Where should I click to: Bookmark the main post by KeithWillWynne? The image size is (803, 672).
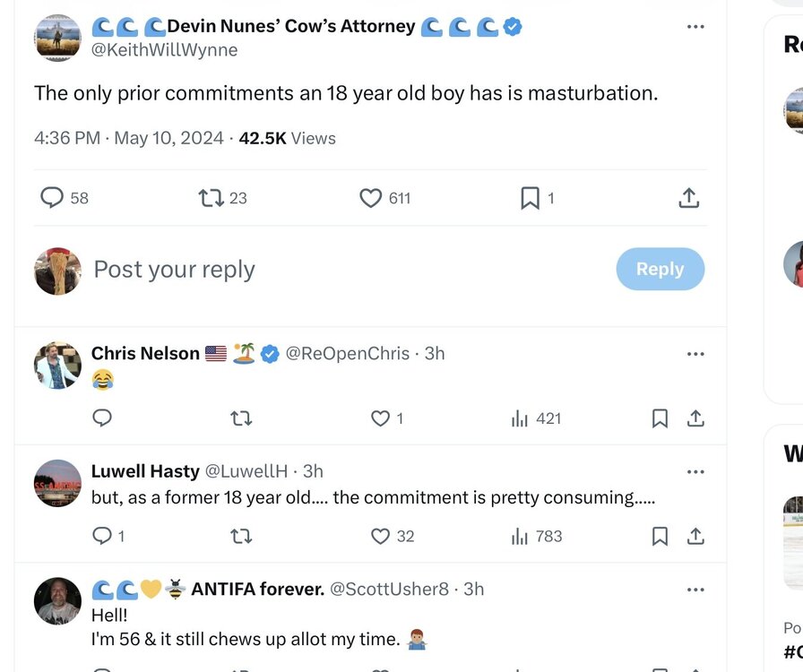[x=531, y=198]
